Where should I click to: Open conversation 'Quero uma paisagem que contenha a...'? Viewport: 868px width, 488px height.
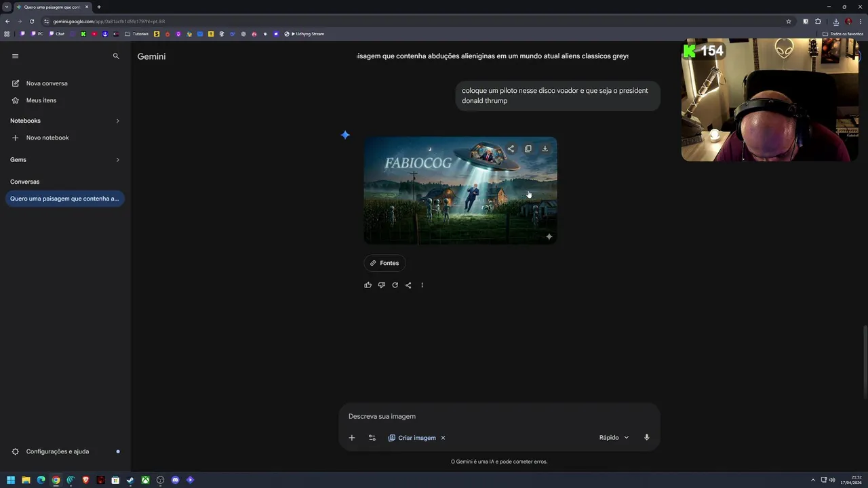pos(64,199)
